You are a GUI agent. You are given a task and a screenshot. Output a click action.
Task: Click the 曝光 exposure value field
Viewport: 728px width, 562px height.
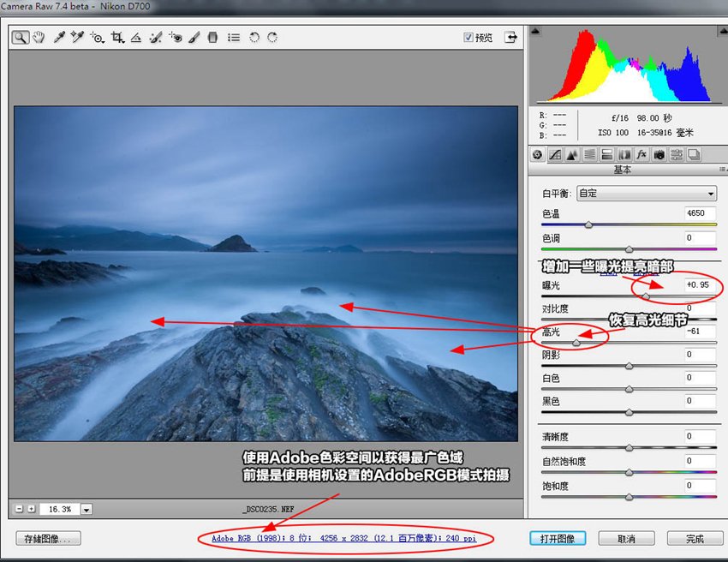point(700,284)
